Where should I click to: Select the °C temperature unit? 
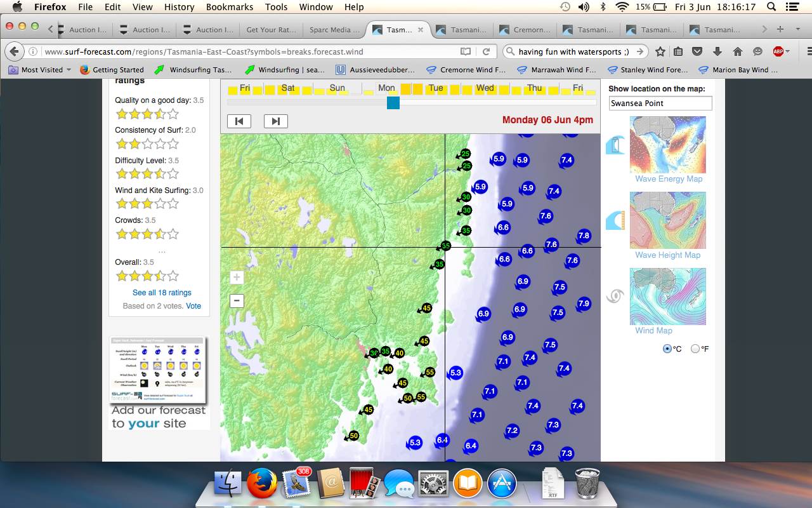coord(667,349)
